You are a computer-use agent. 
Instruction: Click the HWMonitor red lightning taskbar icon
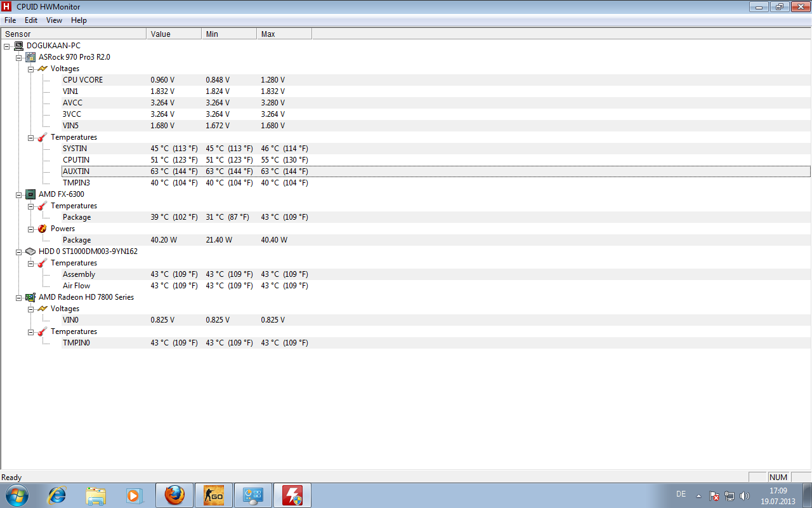[x=292, y=495]
